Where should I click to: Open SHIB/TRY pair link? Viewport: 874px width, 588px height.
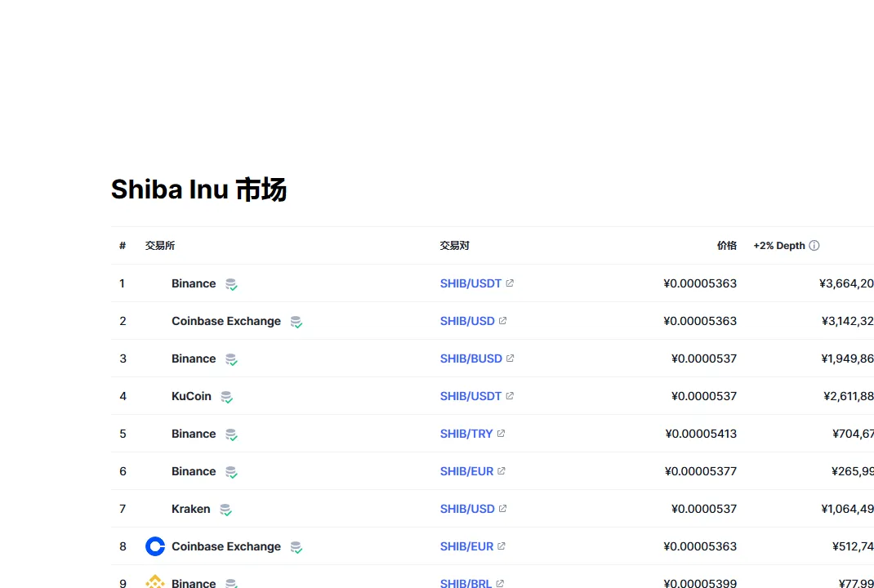(466, 434)
